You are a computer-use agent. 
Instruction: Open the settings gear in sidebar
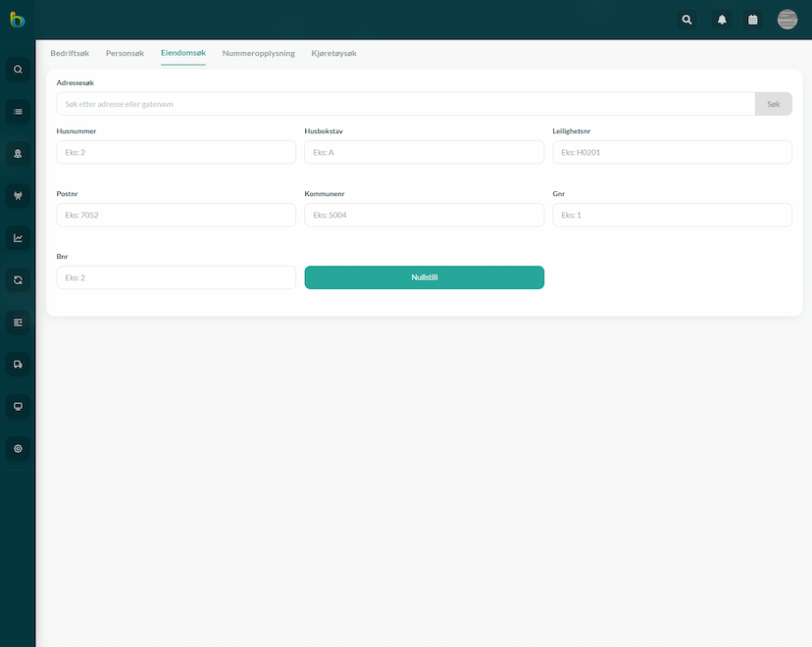point(18,449)
